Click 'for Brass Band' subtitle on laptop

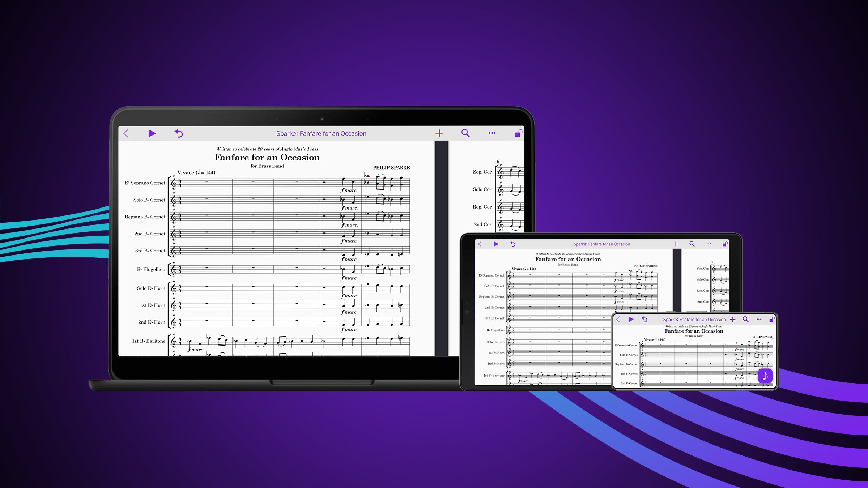pyautogui.click(x=267, y=166)
